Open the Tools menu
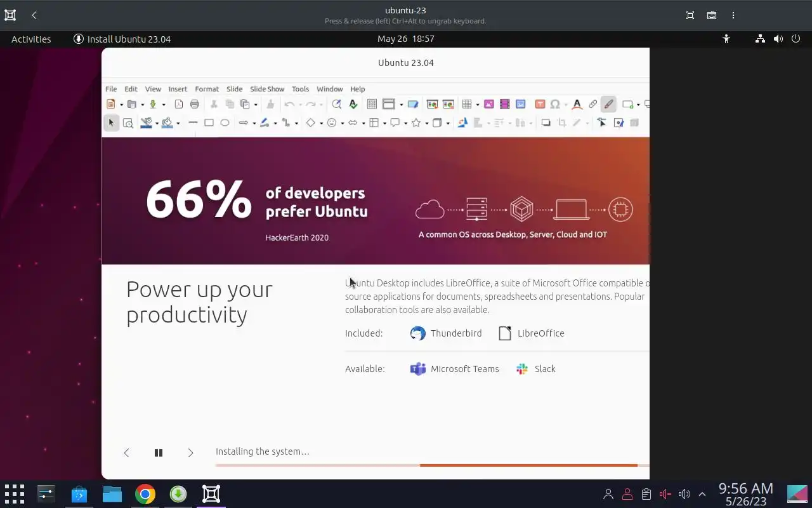Image resolution: width=812 pixels, height=508 pixels. tap(300, 89)
